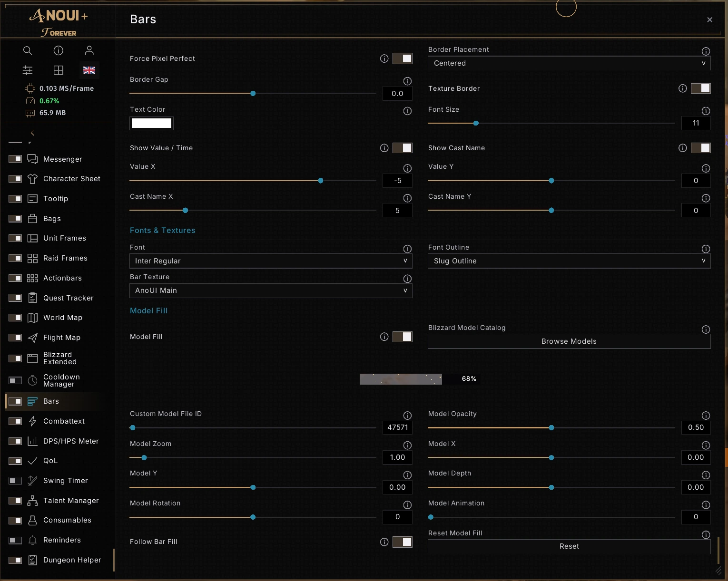The image size is (728, 581).
Task: Open the search magnifier icon in sidebar
Action: pyautogui.click(x=28, y=50)
